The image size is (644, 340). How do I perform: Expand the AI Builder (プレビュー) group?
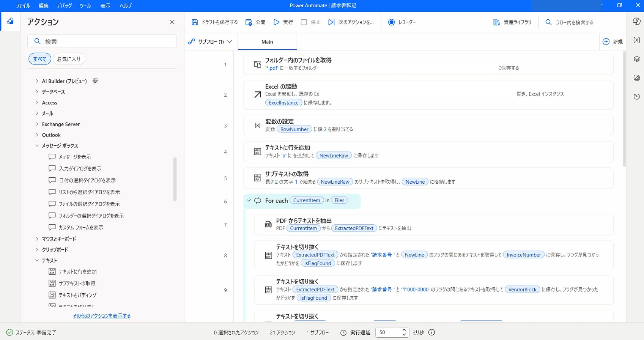[x=37, y=81]
